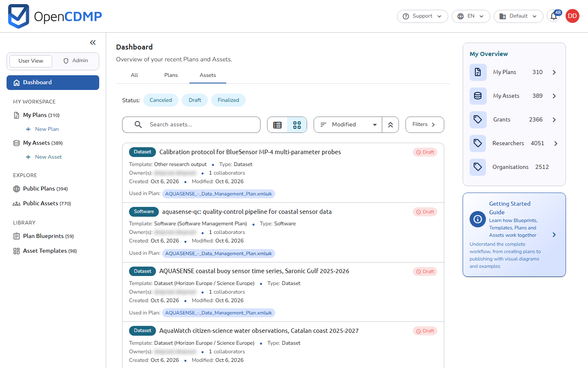The height and width of the screenshot is (368, 588).
Task: Click the OpenCDMP logo
Action: (x=55, y=16)
